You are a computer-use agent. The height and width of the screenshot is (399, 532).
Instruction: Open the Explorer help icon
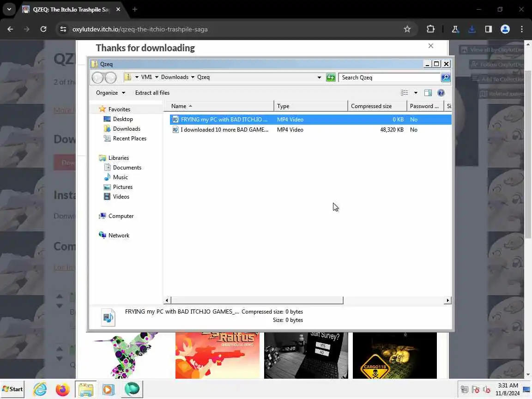click(x=441, y=93)
